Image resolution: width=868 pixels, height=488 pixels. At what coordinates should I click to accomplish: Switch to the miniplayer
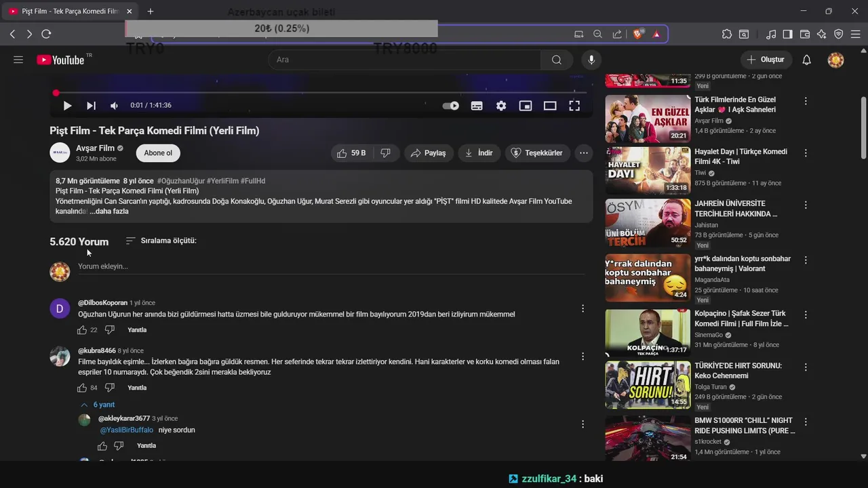coord(526,106)
